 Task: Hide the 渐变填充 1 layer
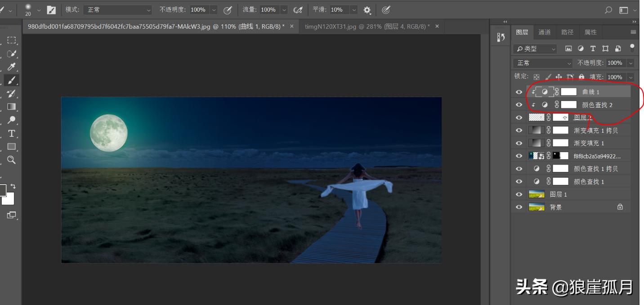pos(519,143)
